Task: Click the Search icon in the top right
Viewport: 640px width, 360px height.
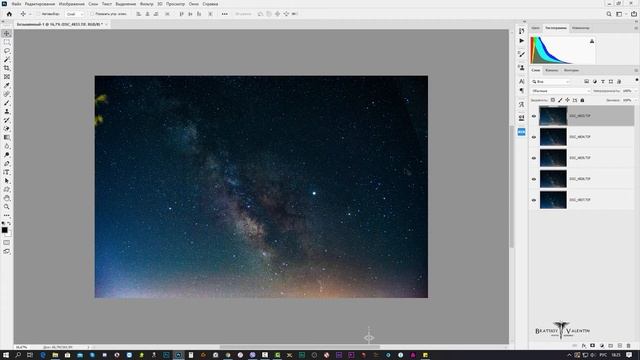Action: pyautogui.click(x=609, y=14)
